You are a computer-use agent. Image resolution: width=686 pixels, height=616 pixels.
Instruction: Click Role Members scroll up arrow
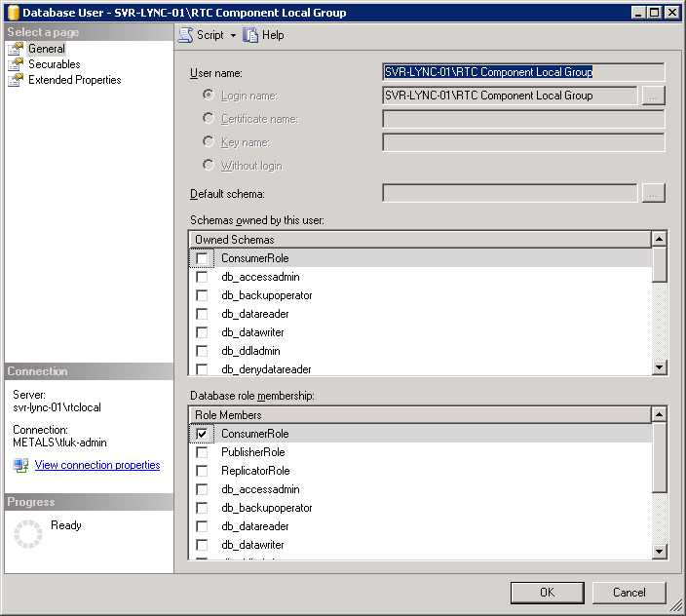660,414
